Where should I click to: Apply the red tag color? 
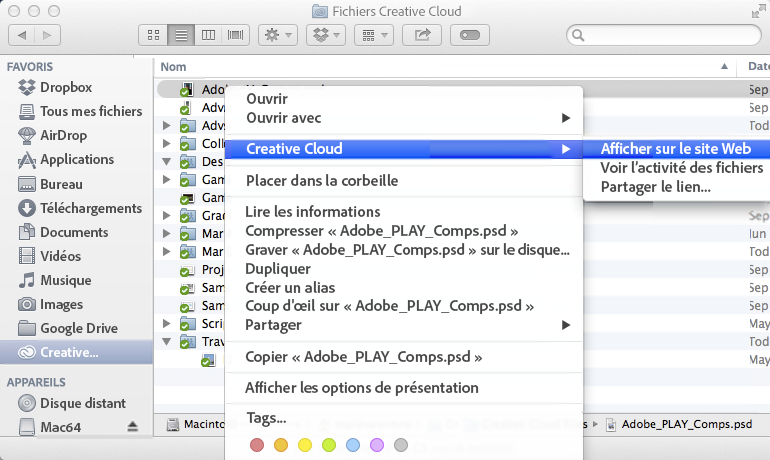[257, 445]
